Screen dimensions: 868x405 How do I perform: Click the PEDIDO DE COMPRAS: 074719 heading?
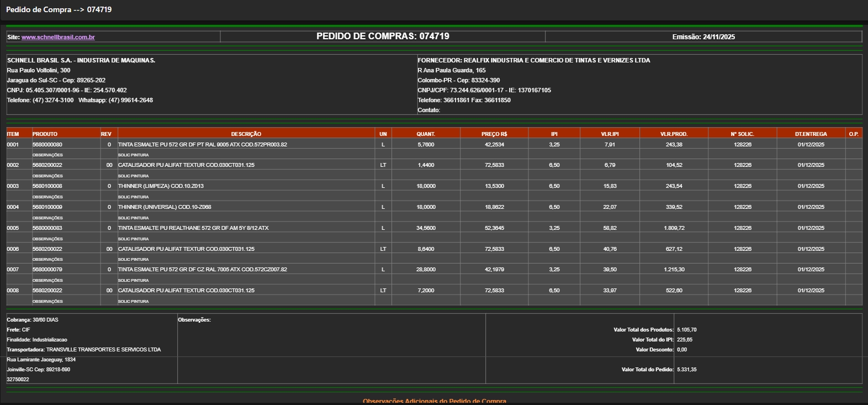coord(383,36)
